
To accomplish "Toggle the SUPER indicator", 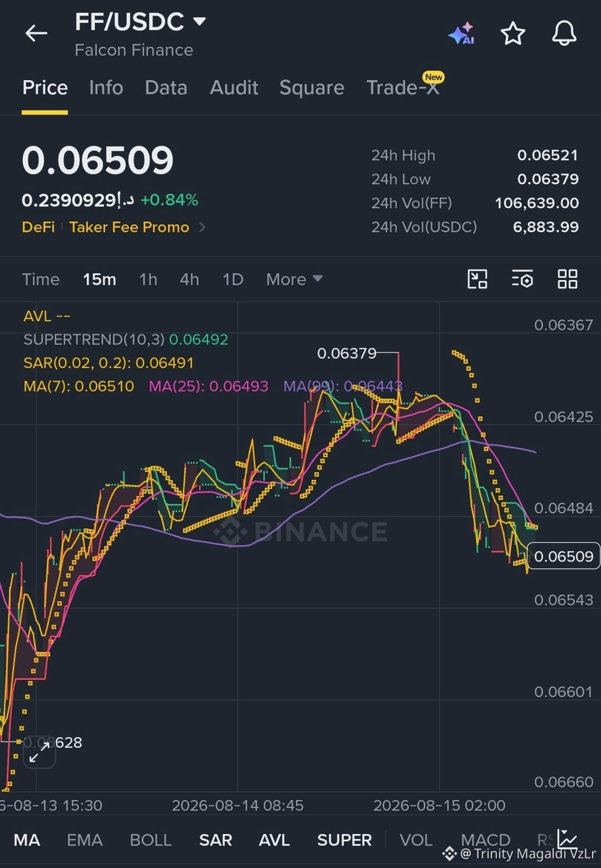I will 344,840.
